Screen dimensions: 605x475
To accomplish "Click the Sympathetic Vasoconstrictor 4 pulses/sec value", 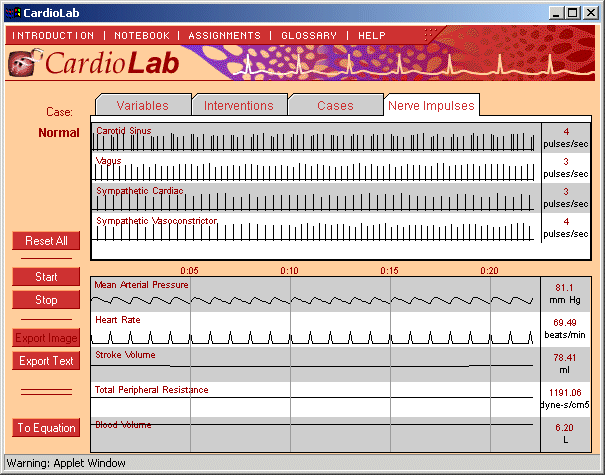I will (566, 228).
